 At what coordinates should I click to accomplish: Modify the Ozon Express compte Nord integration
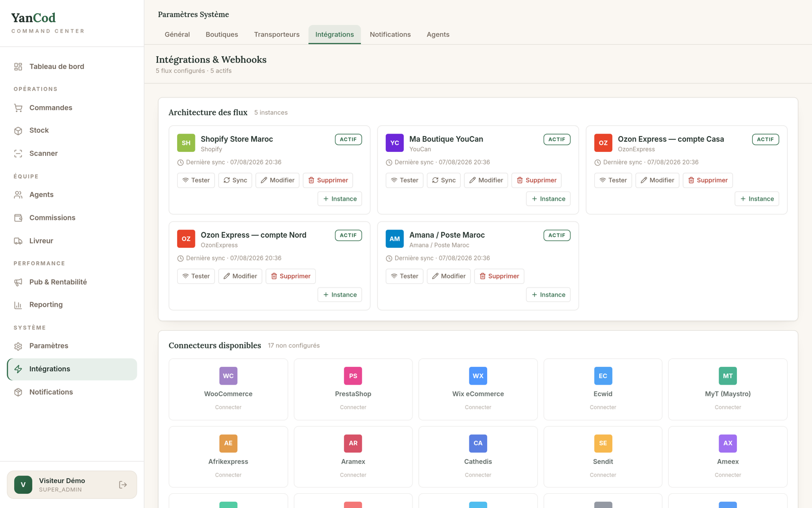tap(240, 276)
